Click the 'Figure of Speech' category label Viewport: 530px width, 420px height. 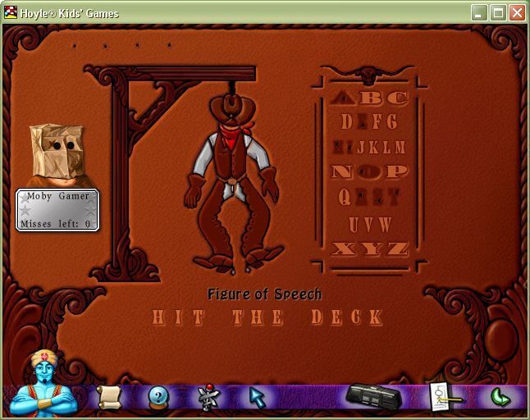tap(264, 294)
